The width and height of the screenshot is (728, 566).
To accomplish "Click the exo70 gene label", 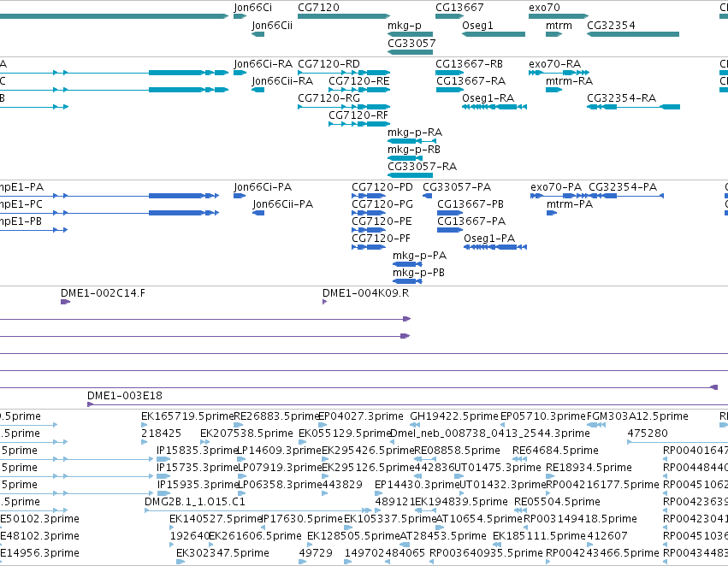I will (544, 8).
